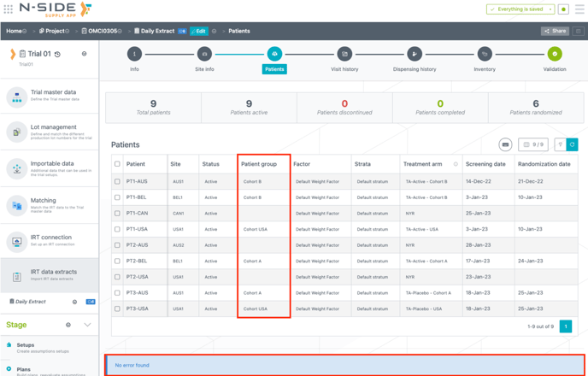Toggle the select-all patients checkbox
Image resolution: width=588 pixels, height=376 pixels.
(117, 164)
